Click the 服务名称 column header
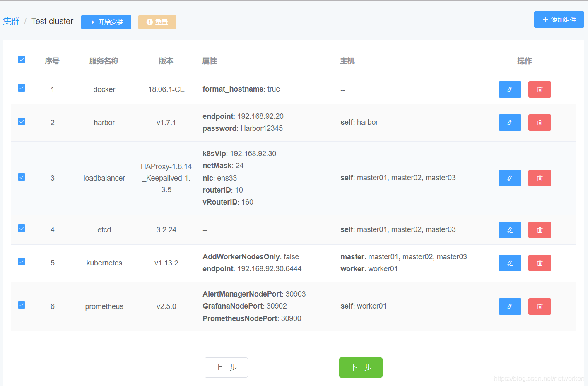This screenshot has height=386, width=588. [x=104, y=61]
